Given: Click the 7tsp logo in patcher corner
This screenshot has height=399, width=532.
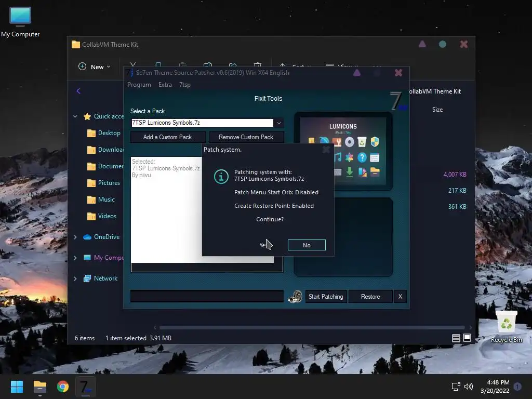Looking at the screenshot, I should click(397, 101).
